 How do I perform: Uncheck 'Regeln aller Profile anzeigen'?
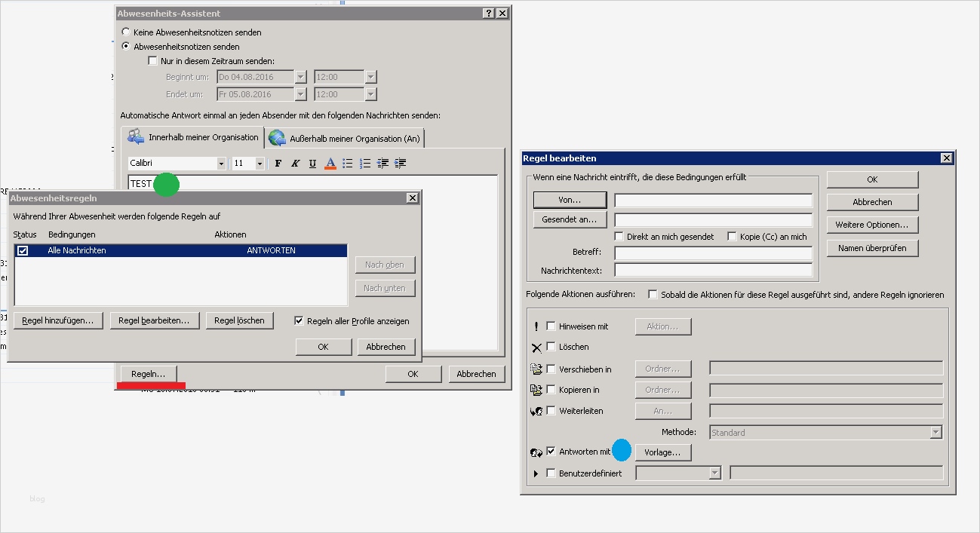pos(298,320)
